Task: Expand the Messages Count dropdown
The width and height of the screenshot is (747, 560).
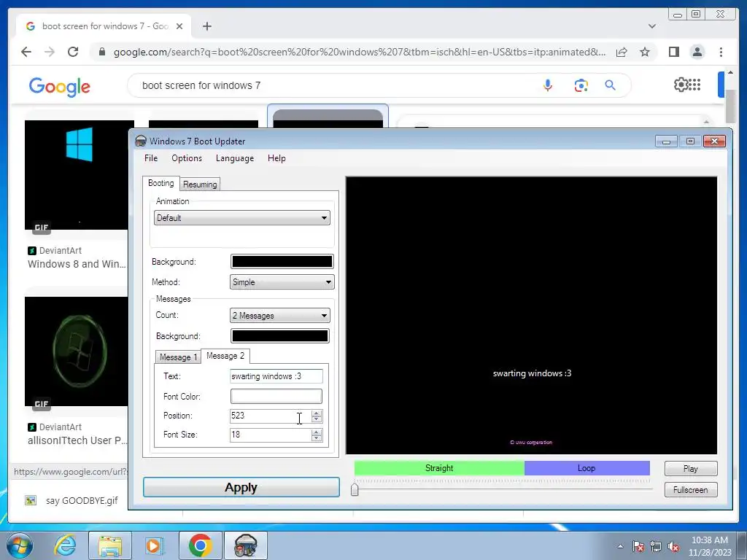Action: point(279,315)
